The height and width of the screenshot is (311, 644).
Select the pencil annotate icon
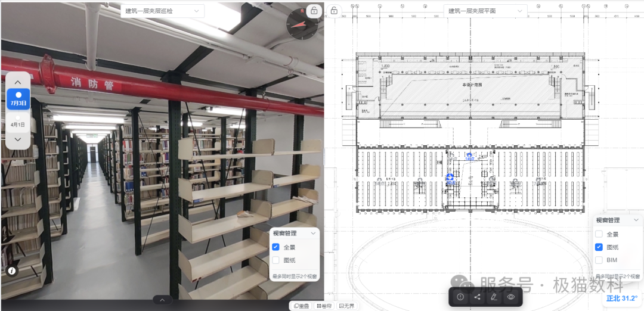(x=494, y=297)
